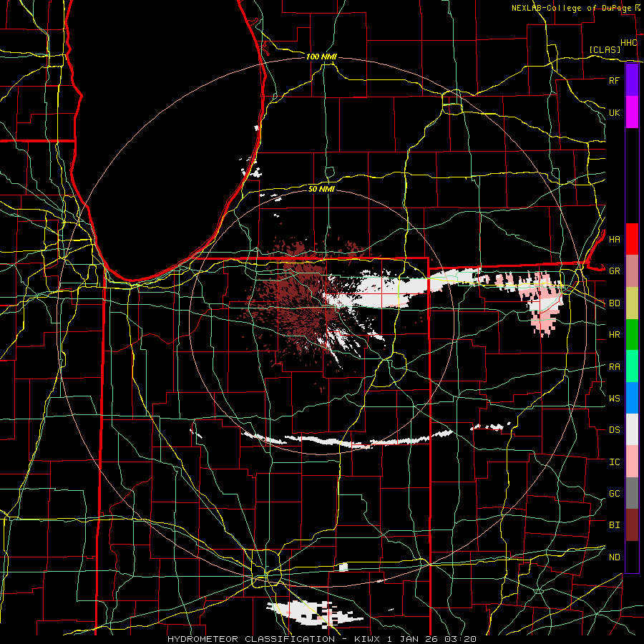
Task: Click the [CLAS] label above the legend
Action: 605,50
